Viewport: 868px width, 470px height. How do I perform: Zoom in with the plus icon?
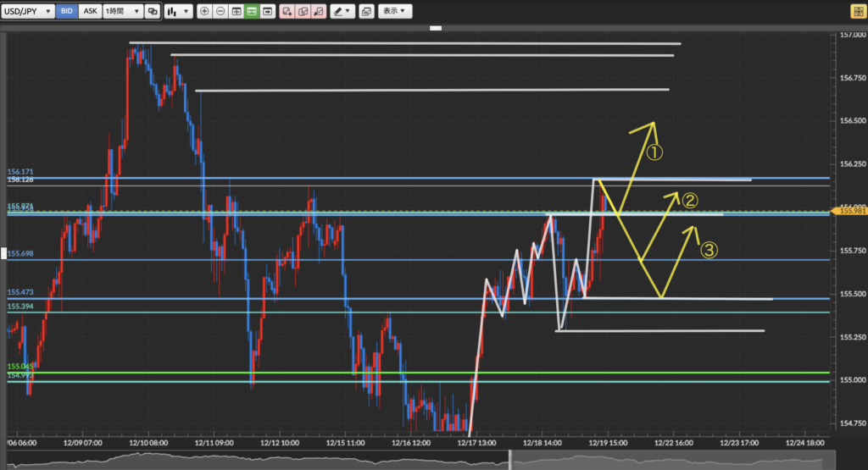(x=204, y=12)
